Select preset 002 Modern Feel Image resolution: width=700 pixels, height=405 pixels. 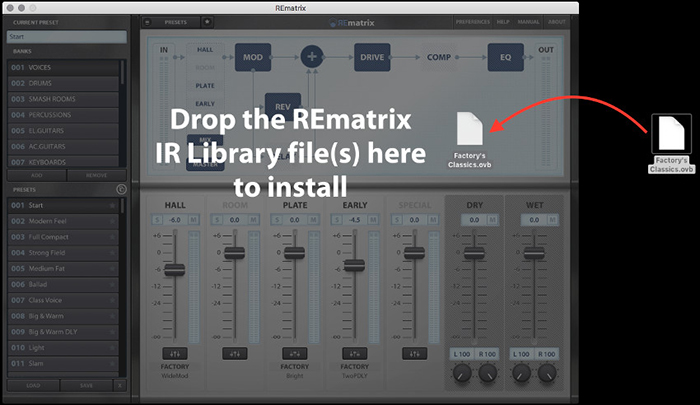click(63, 221)
